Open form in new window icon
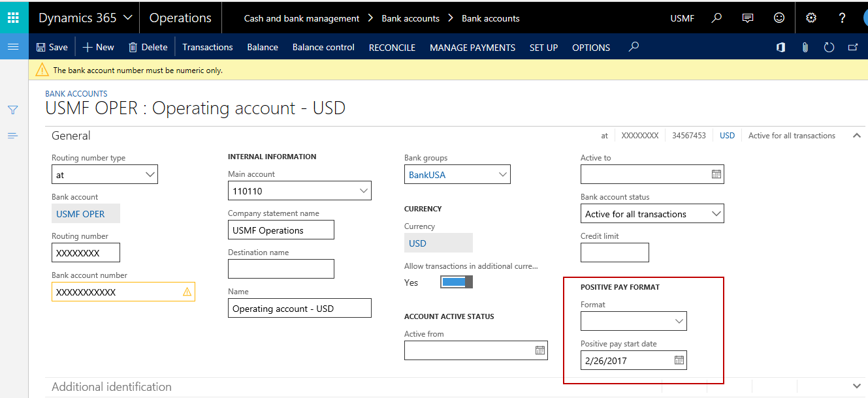868x398 pixels. click(x=853, y=47)
